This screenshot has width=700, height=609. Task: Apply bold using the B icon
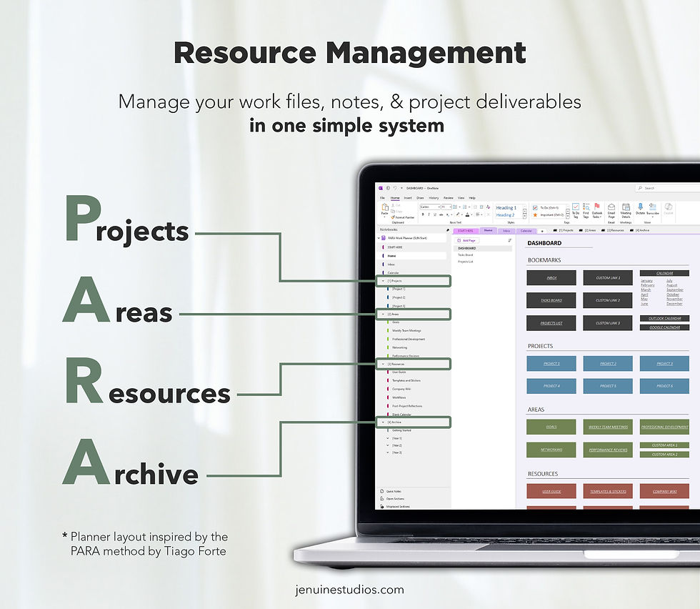(423, 214)
